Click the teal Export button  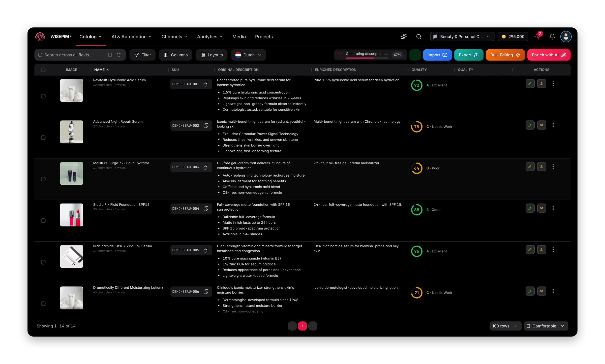(468, 55)
